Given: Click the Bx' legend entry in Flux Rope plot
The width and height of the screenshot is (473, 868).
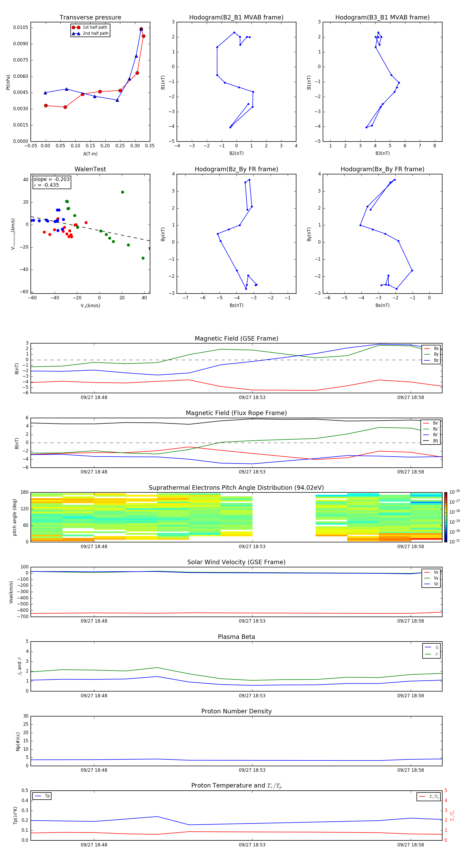Looking at the screenshot, I should [431, 423].
